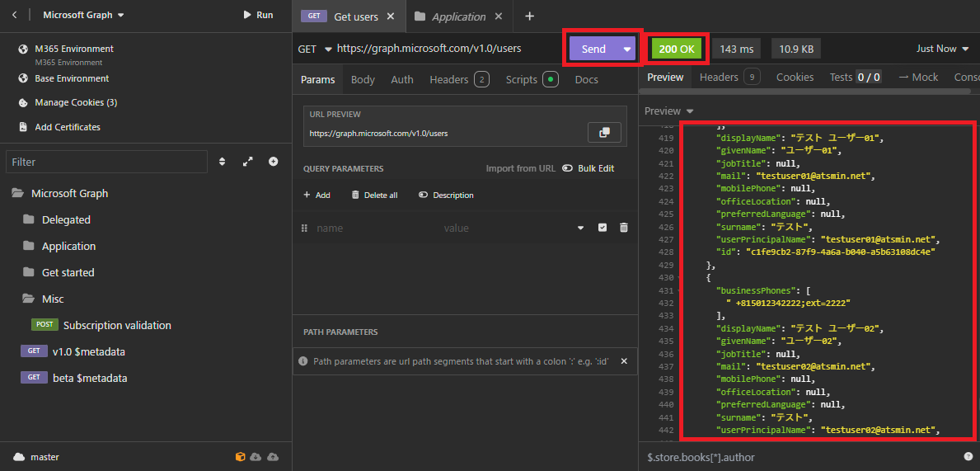This screenshot has height=471, width=980.
Task: Click the 200 OK status badge
Action: point(677,49)
